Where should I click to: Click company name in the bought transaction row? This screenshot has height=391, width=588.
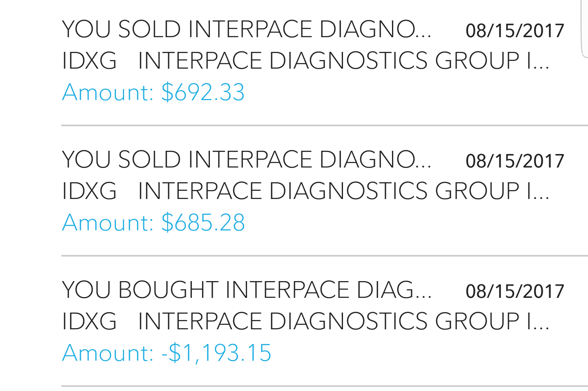click(343, 321)
